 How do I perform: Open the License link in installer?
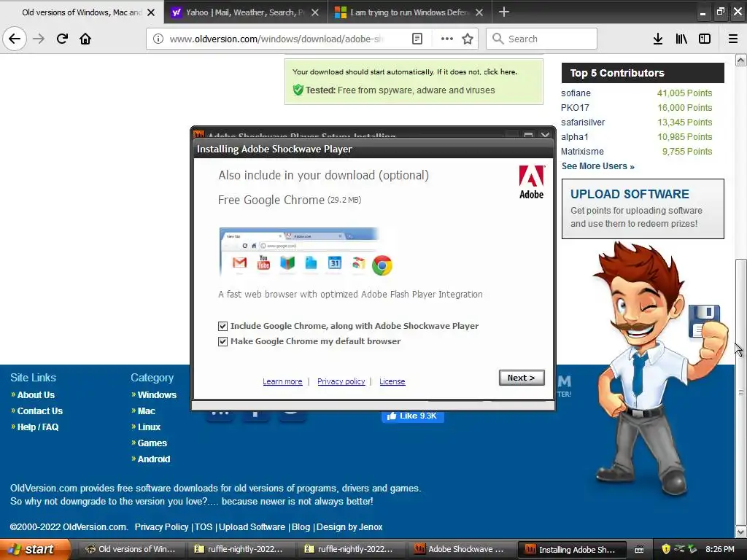pyautogui.click(x=392, y=381)
